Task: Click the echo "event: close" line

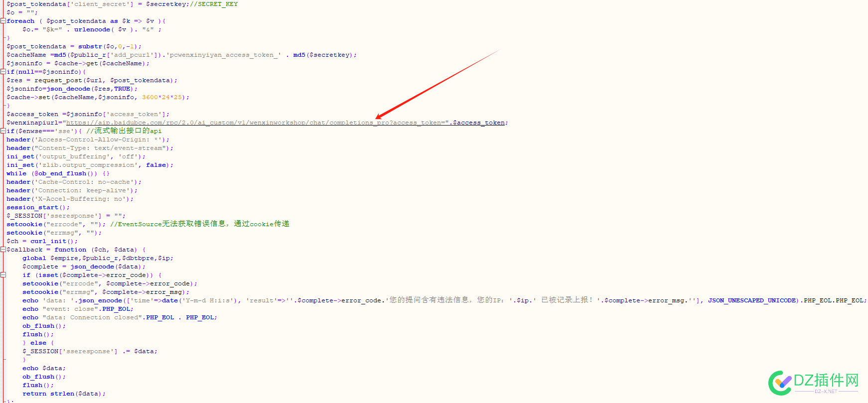Action: click(x=78, y=309)
